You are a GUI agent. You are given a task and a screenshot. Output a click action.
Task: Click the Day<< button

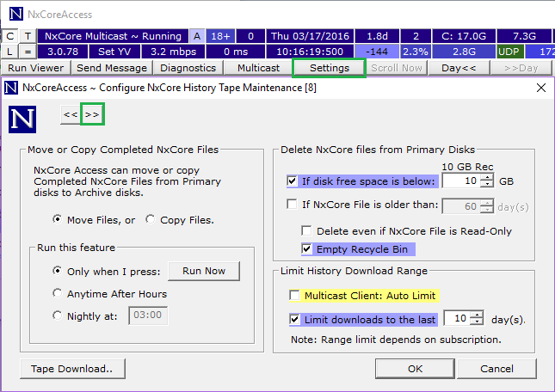pos(459,68)
